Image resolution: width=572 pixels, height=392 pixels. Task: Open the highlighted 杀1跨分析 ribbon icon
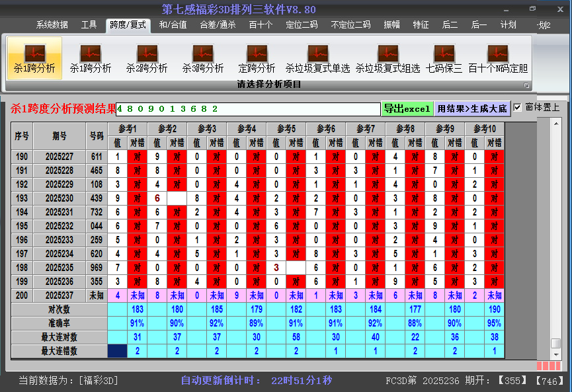click(x=34, y=58)
